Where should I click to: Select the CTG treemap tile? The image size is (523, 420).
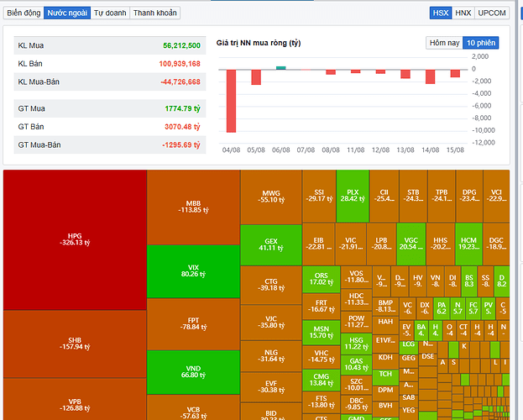point(271,285)
